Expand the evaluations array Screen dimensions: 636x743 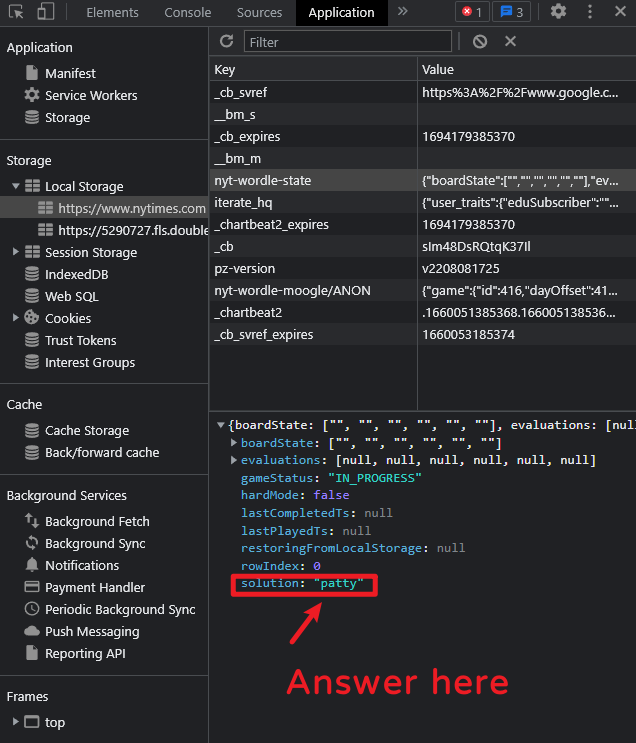234,460
